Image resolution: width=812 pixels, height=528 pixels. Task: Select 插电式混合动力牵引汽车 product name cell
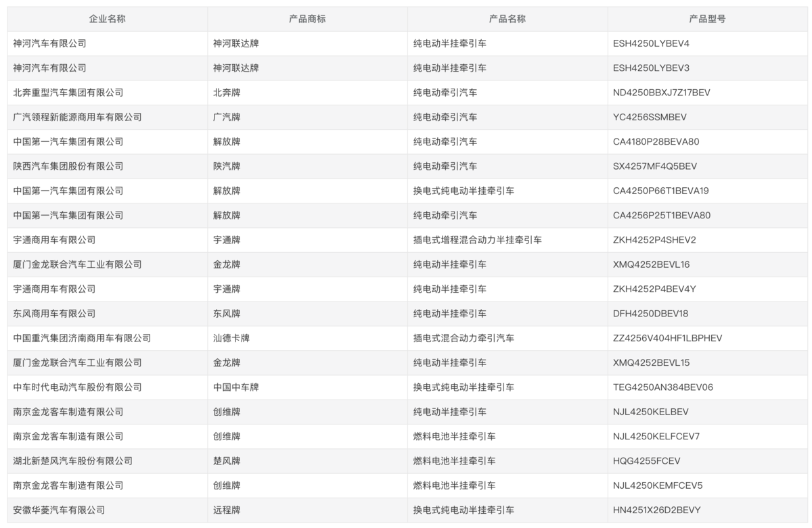464,338
